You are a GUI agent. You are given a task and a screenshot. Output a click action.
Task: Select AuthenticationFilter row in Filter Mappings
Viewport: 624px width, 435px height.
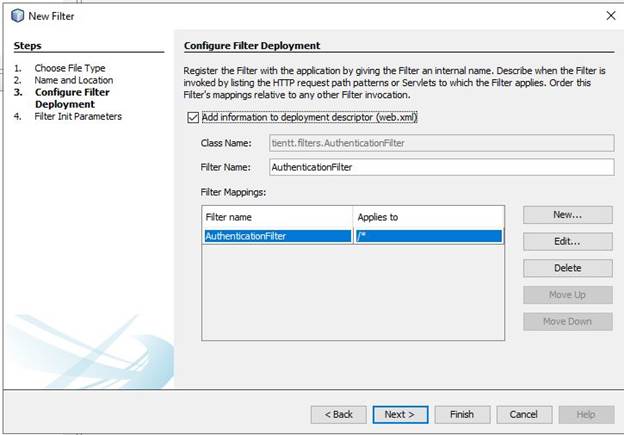pyautogui.click(x=352, y=236)
